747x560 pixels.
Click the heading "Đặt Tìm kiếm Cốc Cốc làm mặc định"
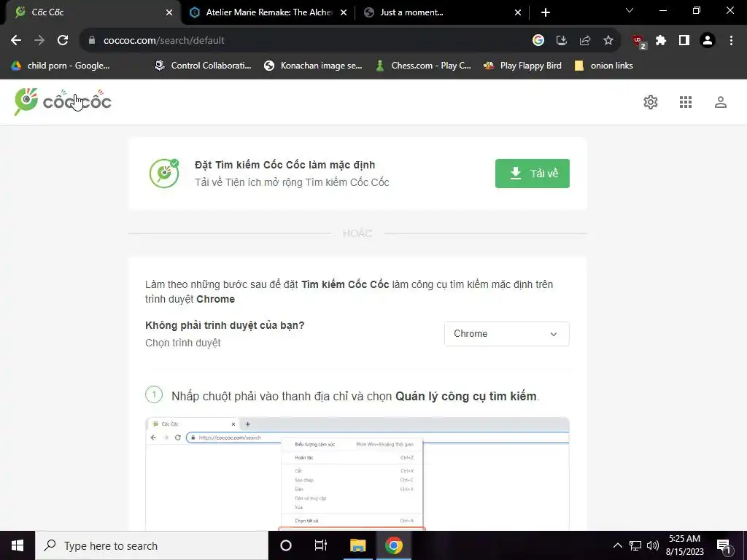pyautogui.click(x=285, y=165)
